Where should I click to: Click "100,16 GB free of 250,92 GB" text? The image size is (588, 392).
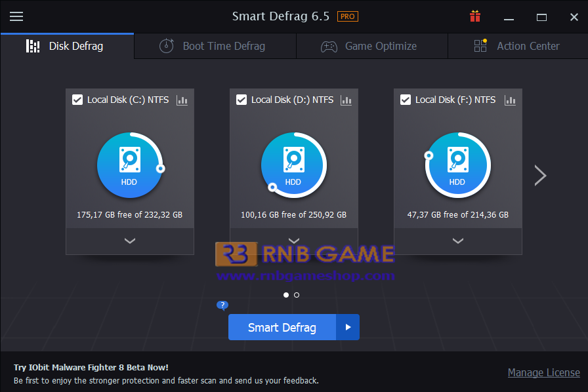click(293, 215)
